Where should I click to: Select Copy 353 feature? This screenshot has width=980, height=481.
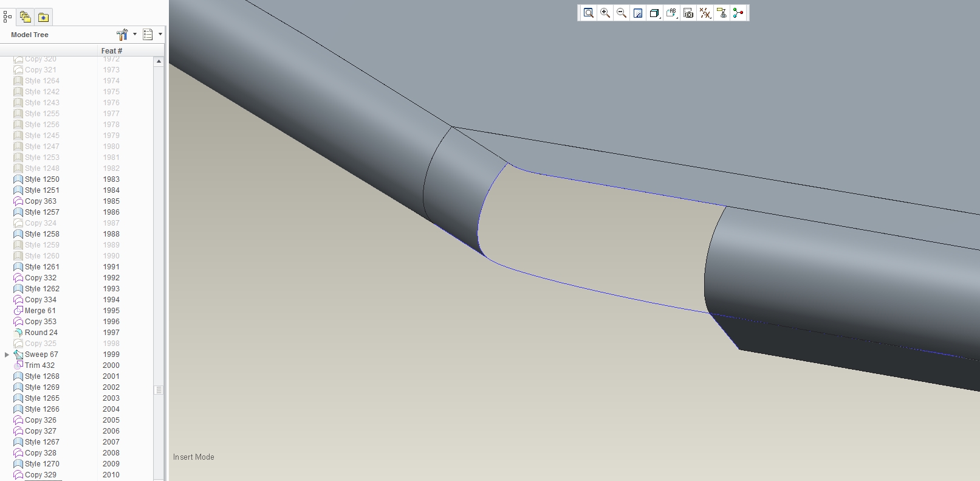(35, 322)
